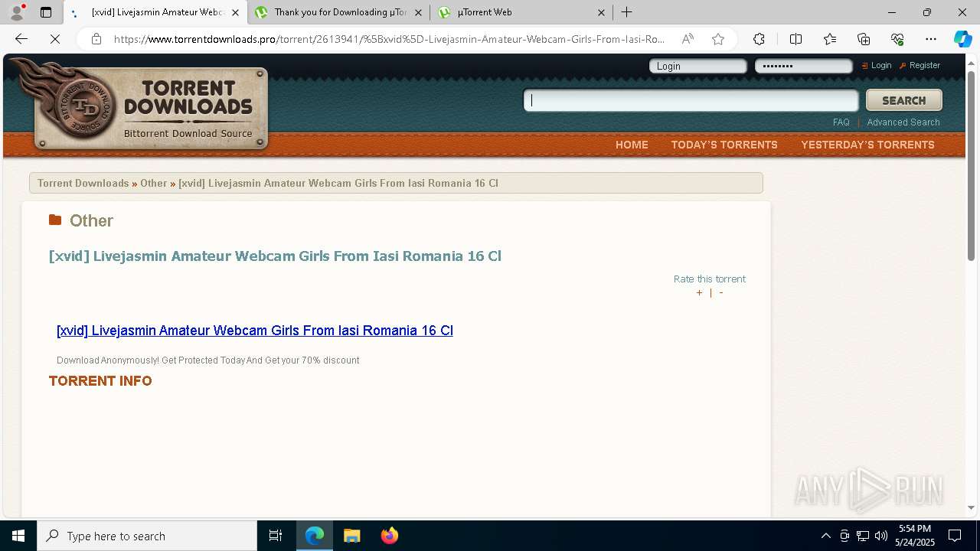Click the browser address bar URL

click(389, 39)
